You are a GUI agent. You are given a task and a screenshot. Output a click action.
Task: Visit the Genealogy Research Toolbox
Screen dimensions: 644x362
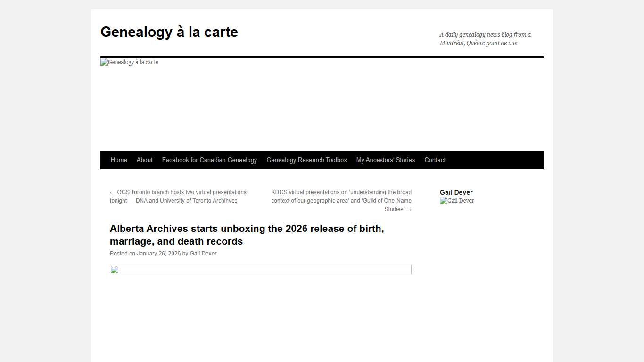[x=306, y=160]
